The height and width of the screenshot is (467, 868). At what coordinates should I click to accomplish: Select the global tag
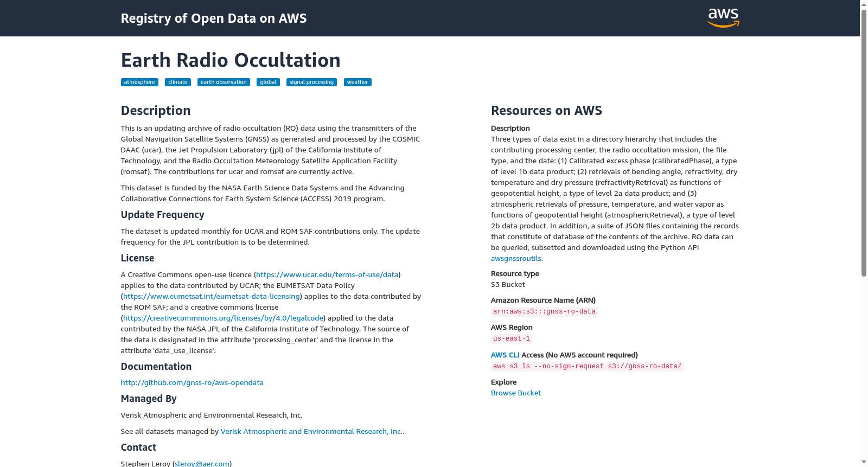tap(268, 82)
